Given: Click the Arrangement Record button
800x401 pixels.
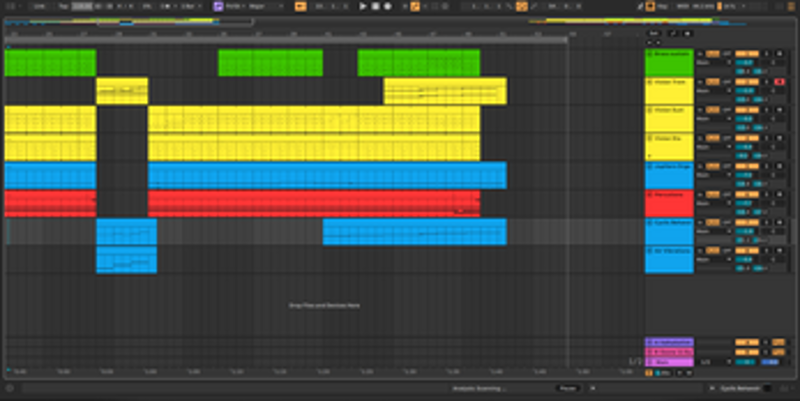Looking at the screenshot, I should tap(387, 6).
